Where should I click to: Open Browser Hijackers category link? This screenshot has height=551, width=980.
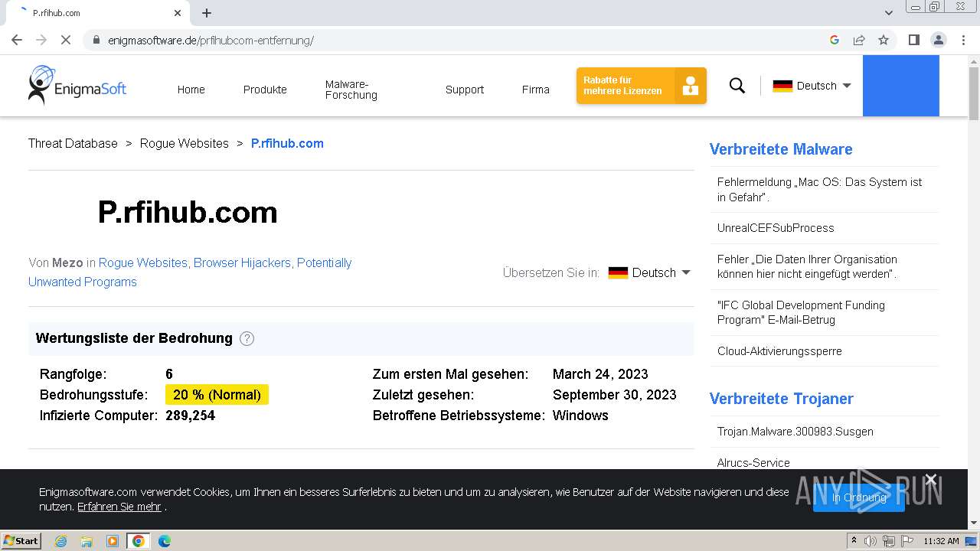[242, 262]
